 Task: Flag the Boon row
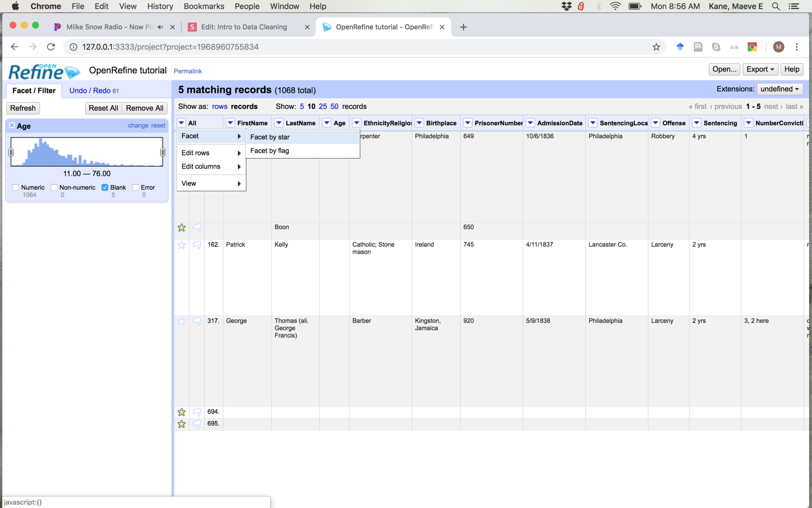pos(197,227)
